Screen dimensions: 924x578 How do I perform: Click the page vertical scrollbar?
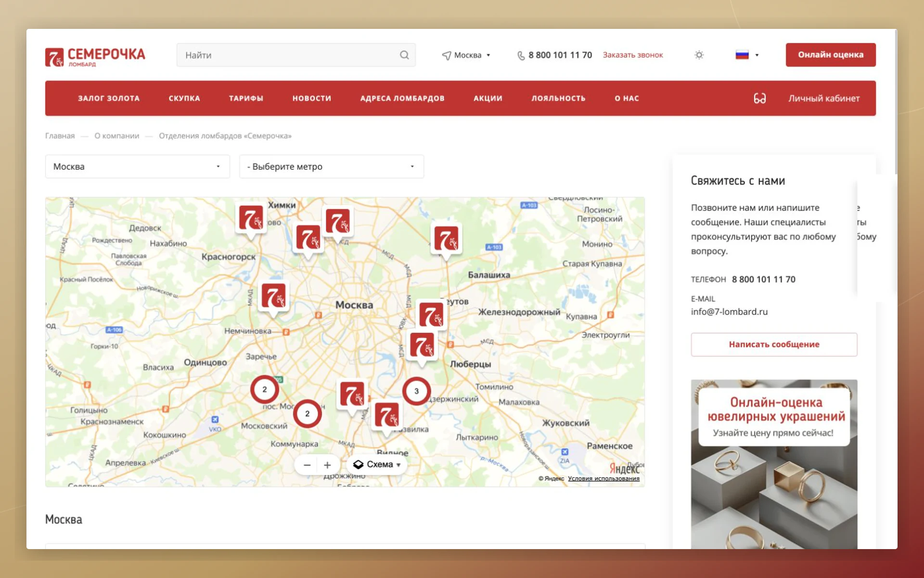pyautogui.click(x=895, y=102)
